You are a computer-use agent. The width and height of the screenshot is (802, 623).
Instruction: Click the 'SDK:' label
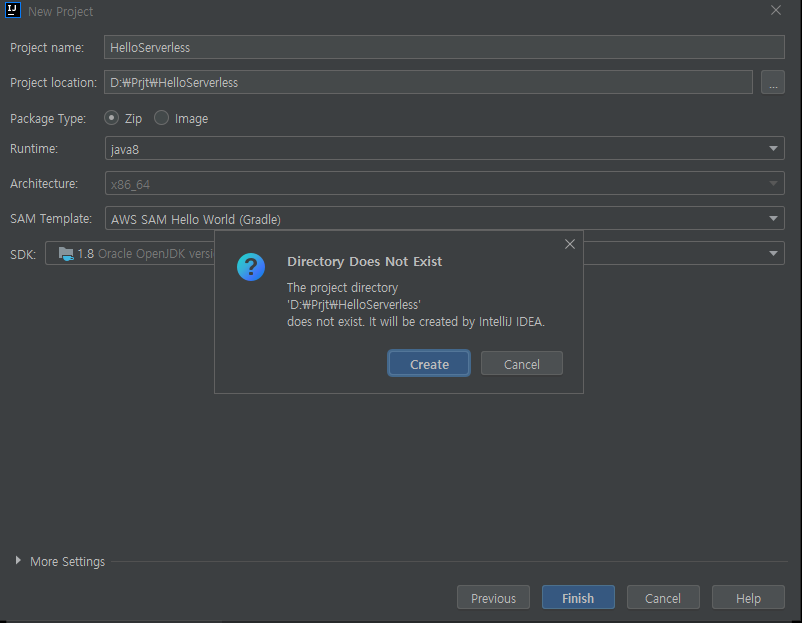tap(23, 254)
